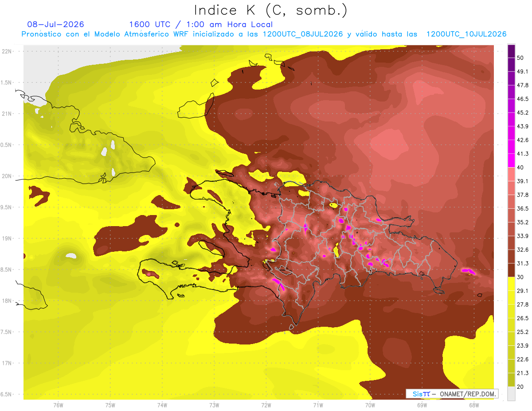Click the "70W" longitude axis label
This screenshot has width=532, height=411.
tap(370, 406)
